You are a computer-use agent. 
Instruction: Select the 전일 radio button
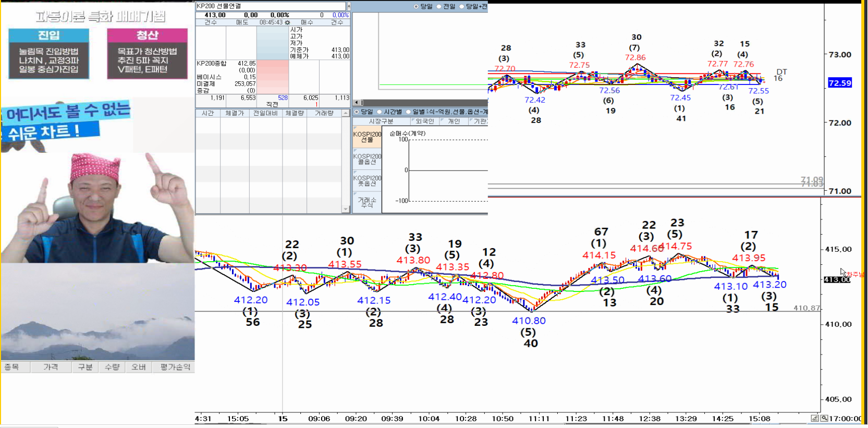pyautogui.click(x=439, y=7)
